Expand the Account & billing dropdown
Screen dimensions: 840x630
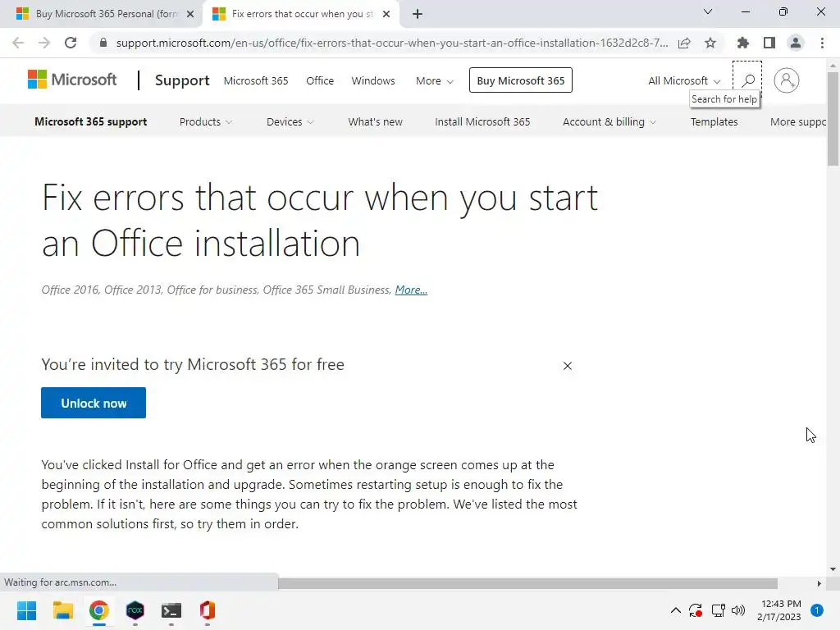(x=609, y=121)
